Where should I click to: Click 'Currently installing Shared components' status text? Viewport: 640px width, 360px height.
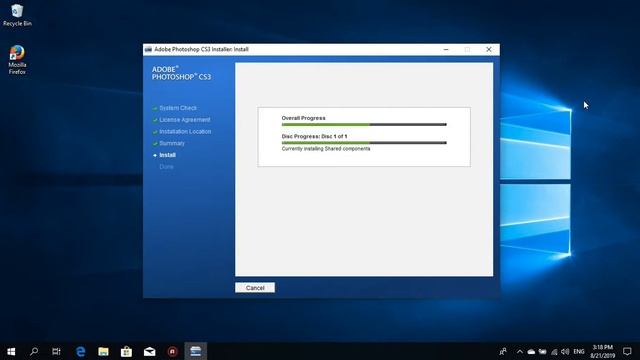[326, 149]
